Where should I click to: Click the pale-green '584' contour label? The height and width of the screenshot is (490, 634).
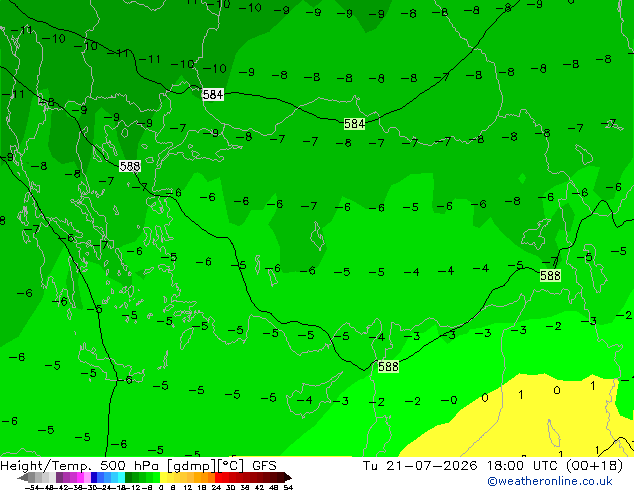354,124
